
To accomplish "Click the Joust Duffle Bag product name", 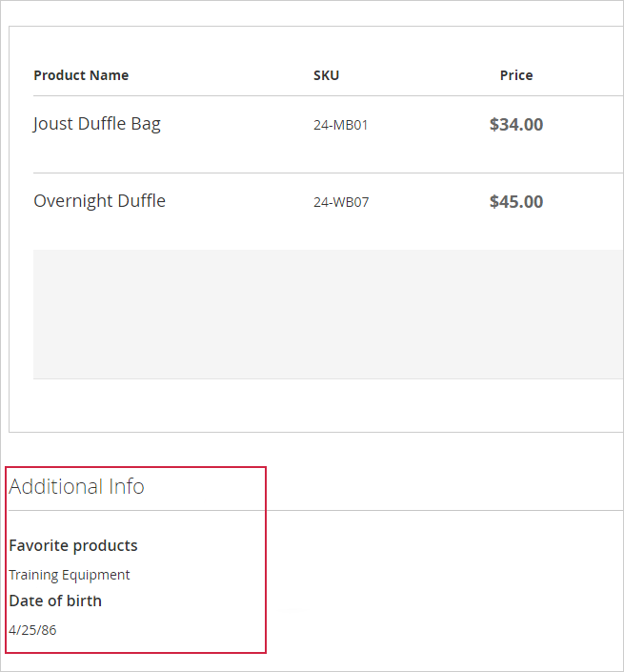I will (96, 124).
